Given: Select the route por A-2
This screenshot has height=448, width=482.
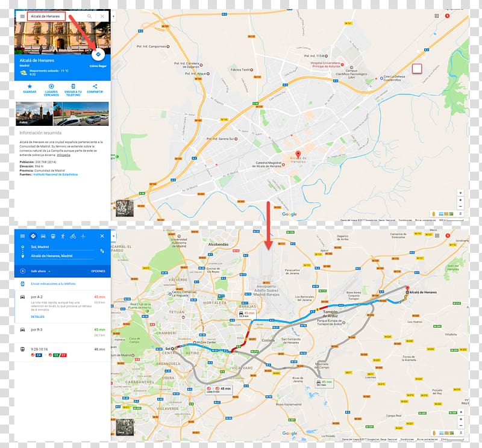Looking at the screenshot, I should 63,306.
